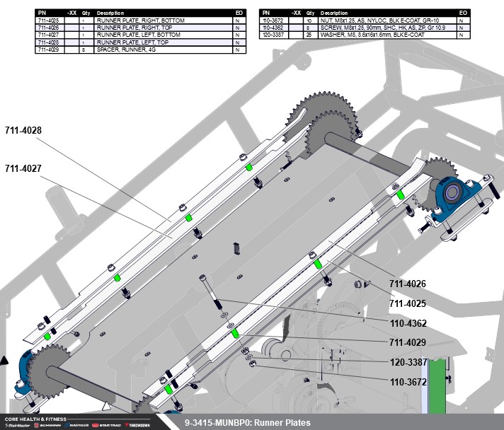The width and height of the screenshot is (504, 430).
Task: Click the Core Health & Fitness logo text
Action: click(x=34, y=419)
